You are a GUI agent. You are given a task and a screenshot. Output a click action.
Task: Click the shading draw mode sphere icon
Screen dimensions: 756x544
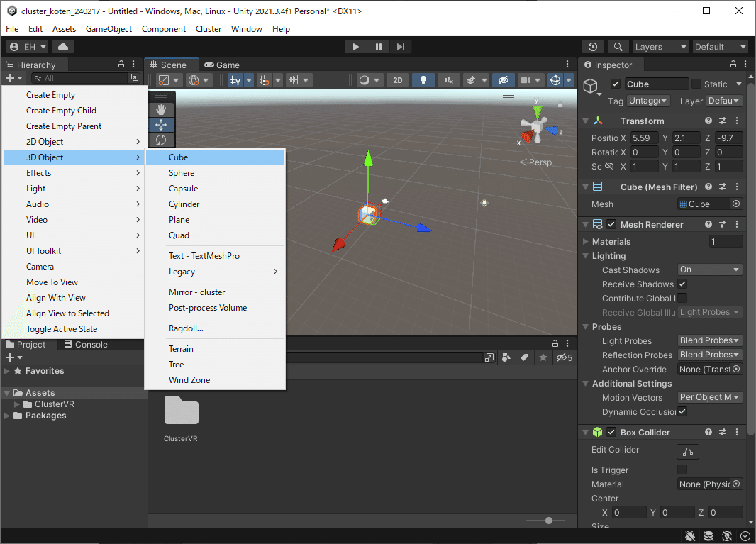pyautogui.click(x=365, y=80)
